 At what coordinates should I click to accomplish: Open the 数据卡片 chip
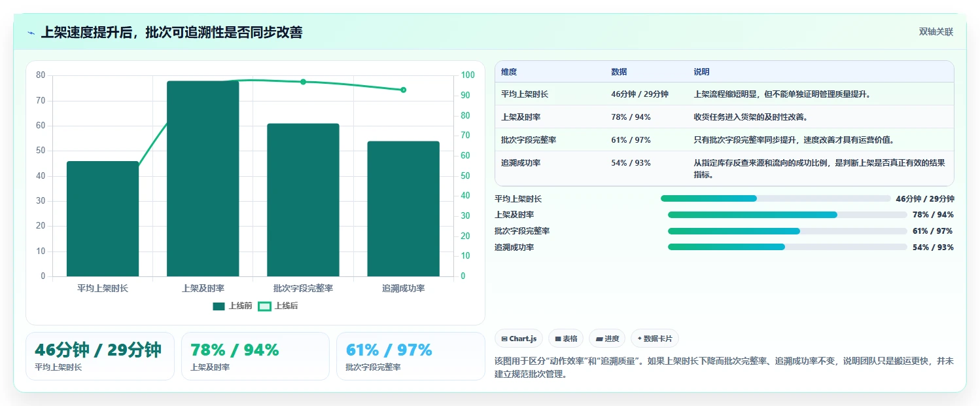point(655,339)
